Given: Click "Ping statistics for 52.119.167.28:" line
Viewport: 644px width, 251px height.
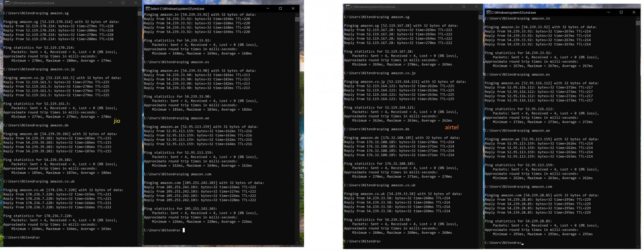Looking at the screenshot, I should coord(379,51).
